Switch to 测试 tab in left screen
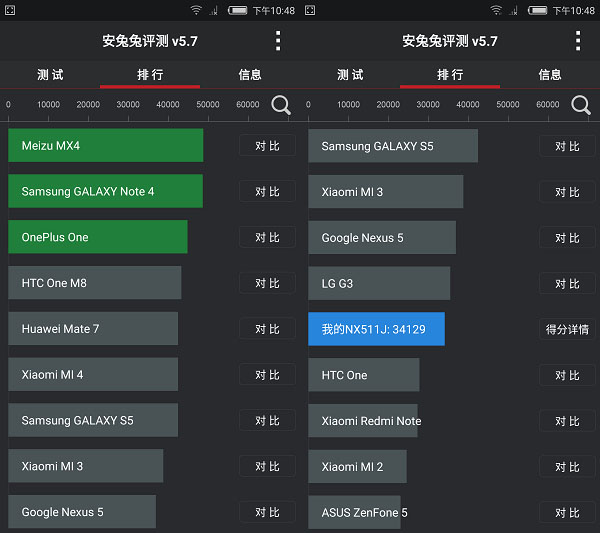The height and width of the screenshot is (533, 600). pyautogui.click(x=50, y=75)
